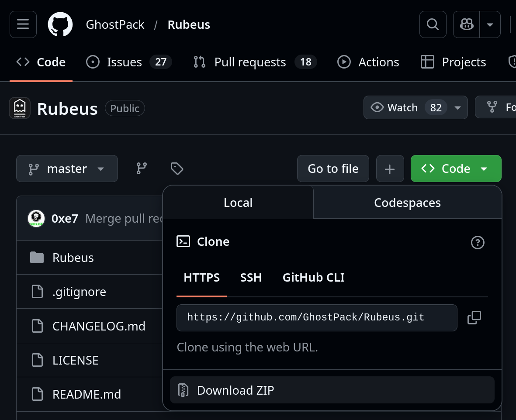Click the Rubeus repository avatar icon
This screenshot has width=516, height=420.
click(19, 108)
